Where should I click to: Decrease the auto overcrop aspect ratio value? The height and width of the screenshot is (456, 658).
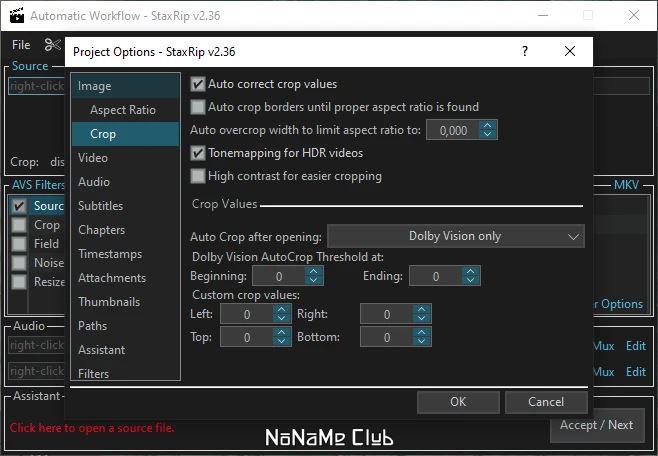[487, 134]
